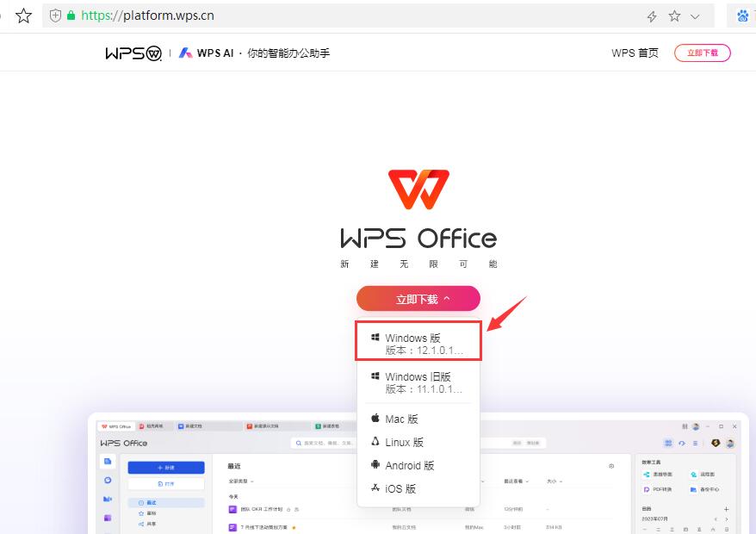This screenshot has width=756, height=534.
Task: Click the red WPS Office logo
Action: click(x=418, y=189)
